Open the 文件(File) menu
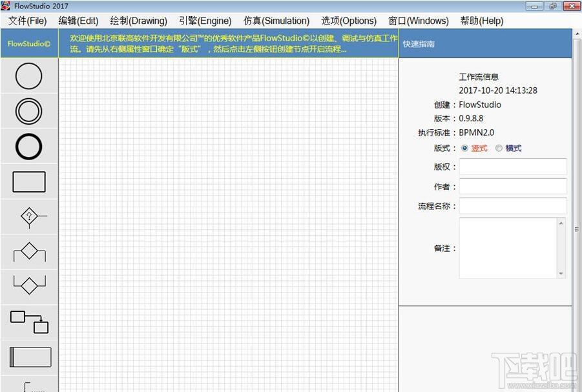This screenshot has width=582, height=392. pos(28,21)
